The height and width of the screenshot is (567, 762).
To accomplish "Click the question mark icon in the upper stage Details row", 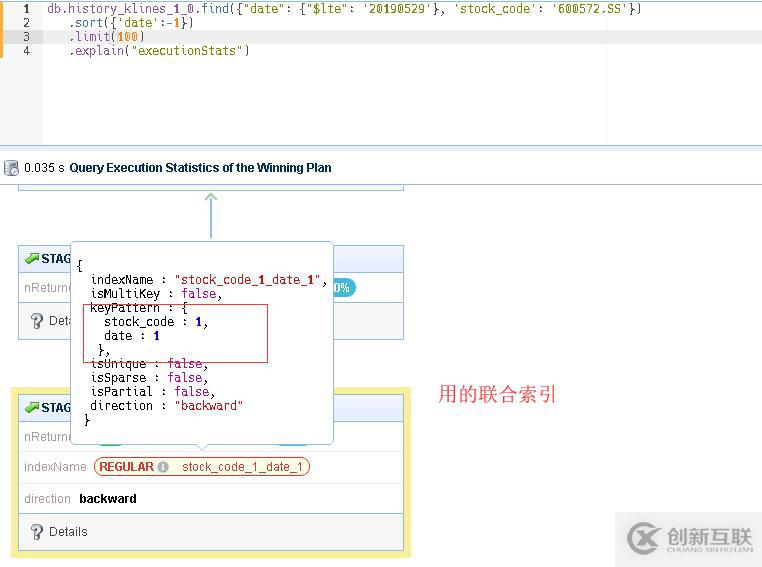I will tap(37, 321).
